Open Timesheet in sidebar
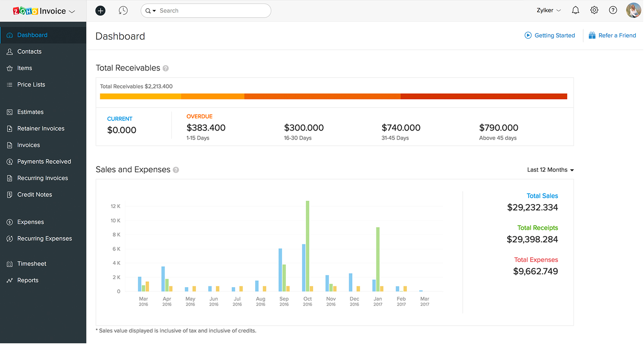This screenshot has width=644, height=362. coord(32,264)
